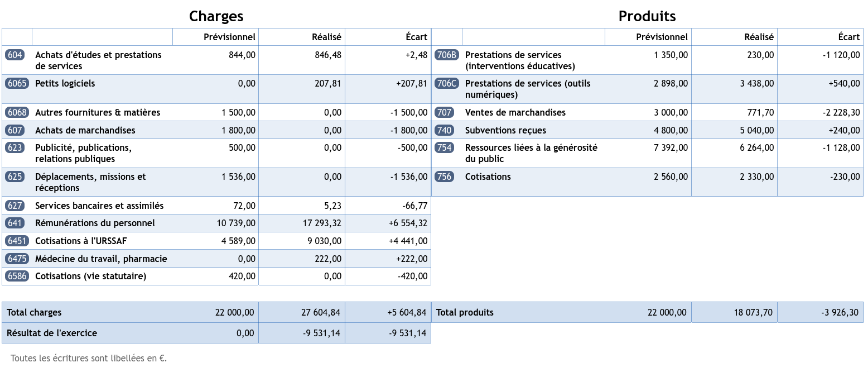Image resolution: width=868 pixels, height=372 pixels.
Task: Select 'Autres fournitures & matières' label
Action: pos(98,112)
